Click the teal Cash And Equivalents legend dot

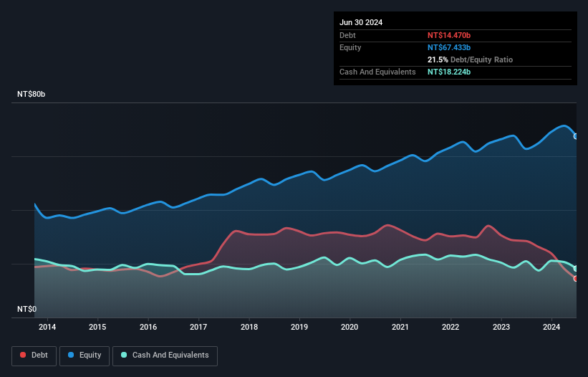tap(124, 355)
